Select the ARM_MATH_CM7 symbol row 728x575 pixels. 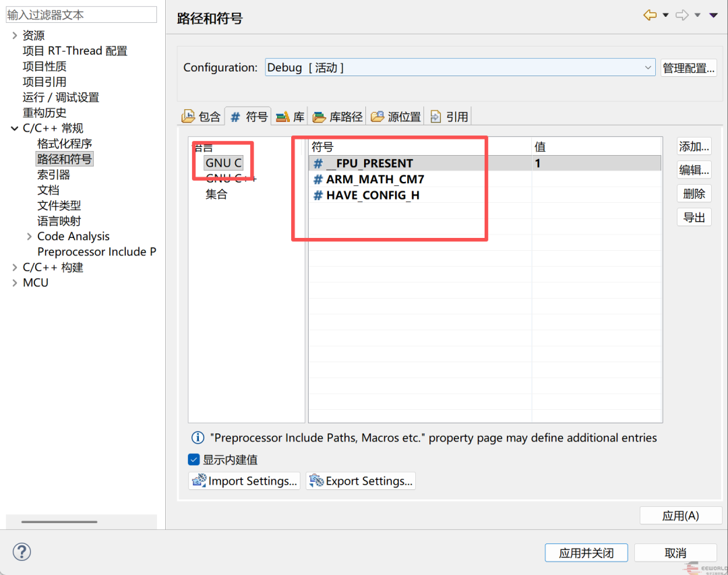click(x=485, y=179)
